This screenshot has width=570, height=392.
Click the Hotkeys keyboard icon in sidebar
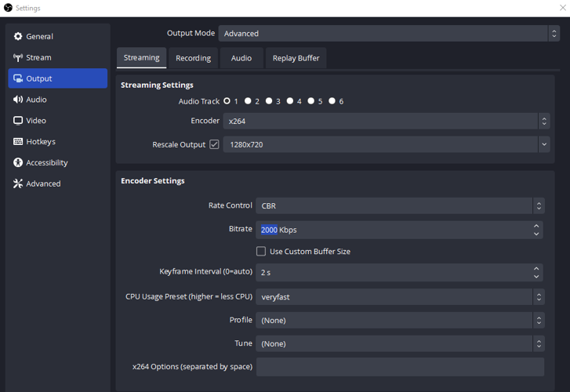point(18,142)
